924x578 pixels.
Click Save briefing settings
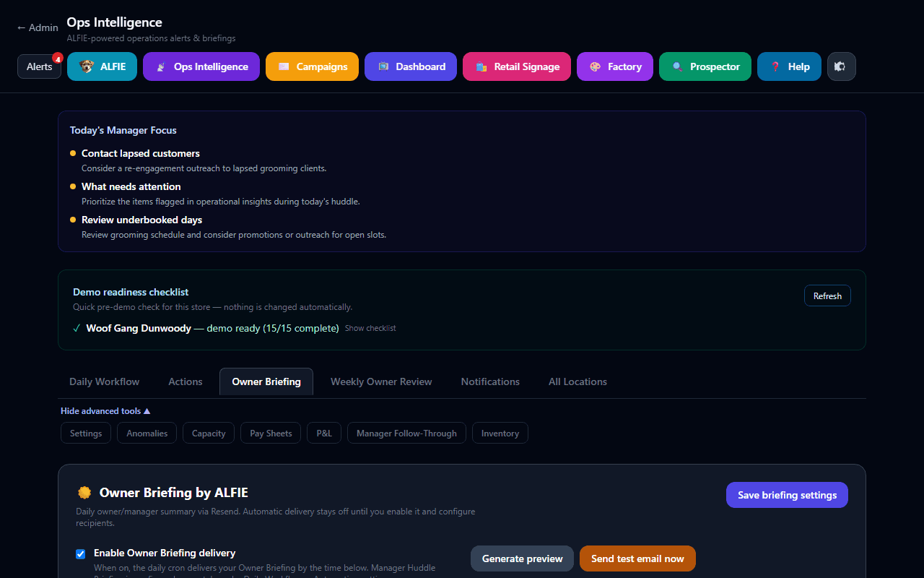[787, 495]
